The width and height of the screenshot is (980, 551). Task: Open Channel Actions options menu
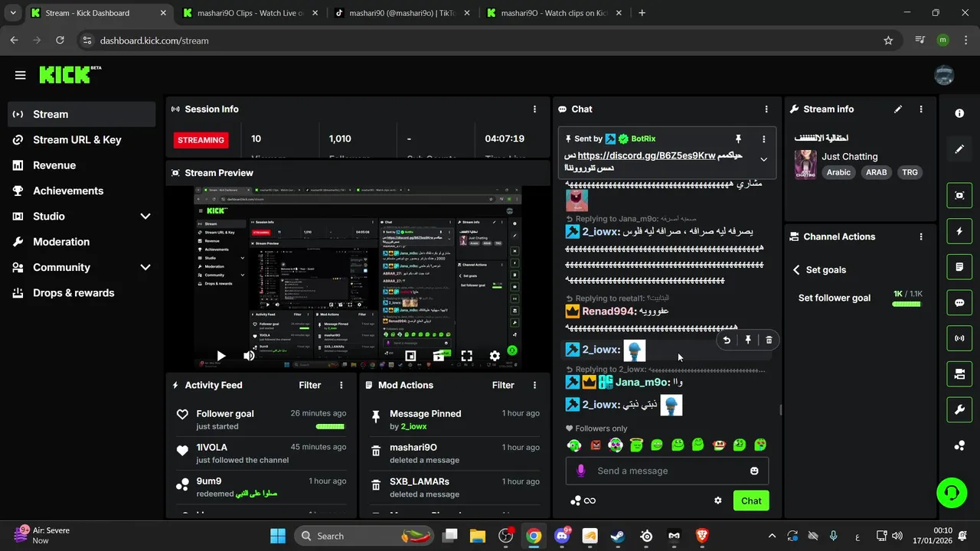(x=921, y=237)
